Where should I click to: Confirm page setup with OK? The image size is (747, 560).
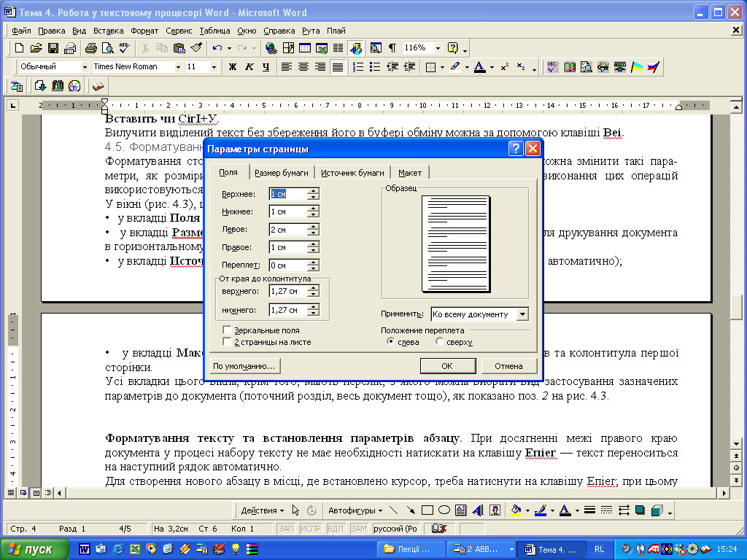coord(447,366)
